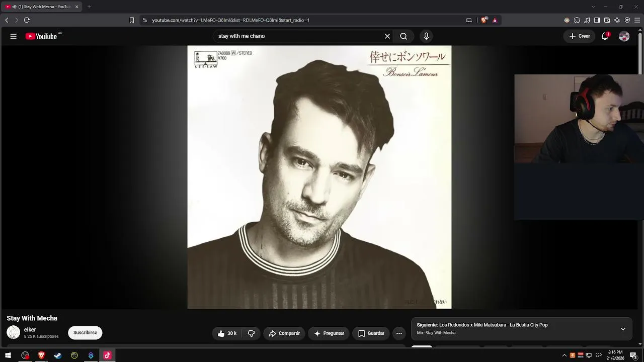Image resolution: width=644 pixels, height=362 pixels.
Task: Open the network tray icon
Action: [x=589, y=355]
